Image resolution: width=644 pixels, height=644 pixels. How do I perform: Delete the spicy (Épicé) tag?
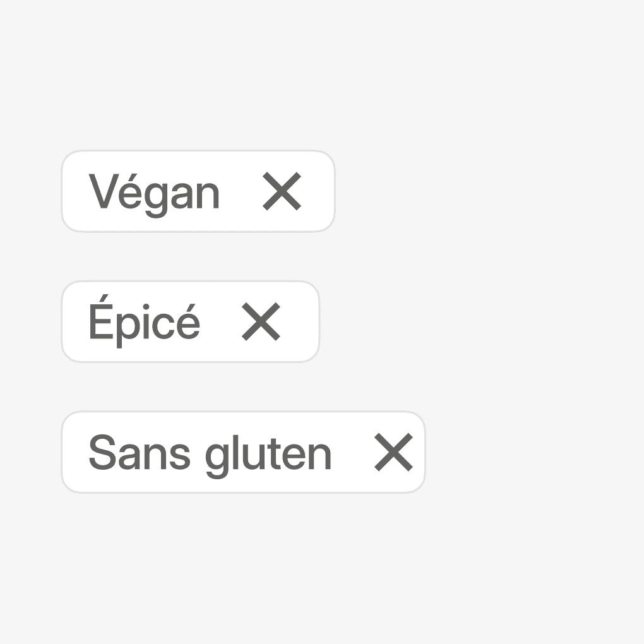pyautogui.click(x=261, y=321)
